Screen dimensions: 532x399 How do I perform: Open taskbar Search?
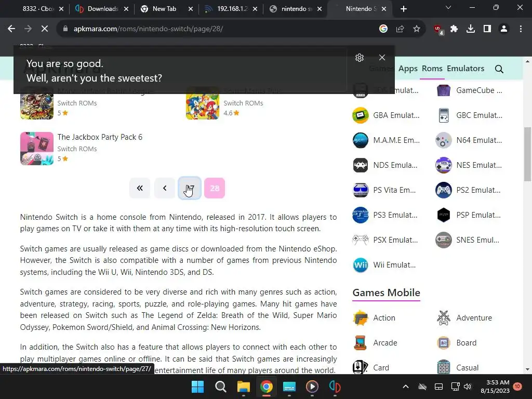click(x=220, y=387)
